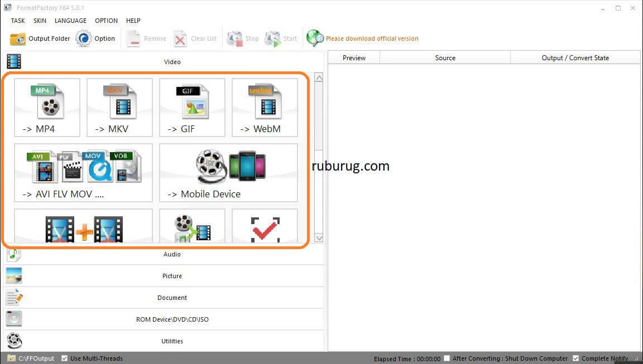Click the Elapsed Time readout

(x=407, y=358)
